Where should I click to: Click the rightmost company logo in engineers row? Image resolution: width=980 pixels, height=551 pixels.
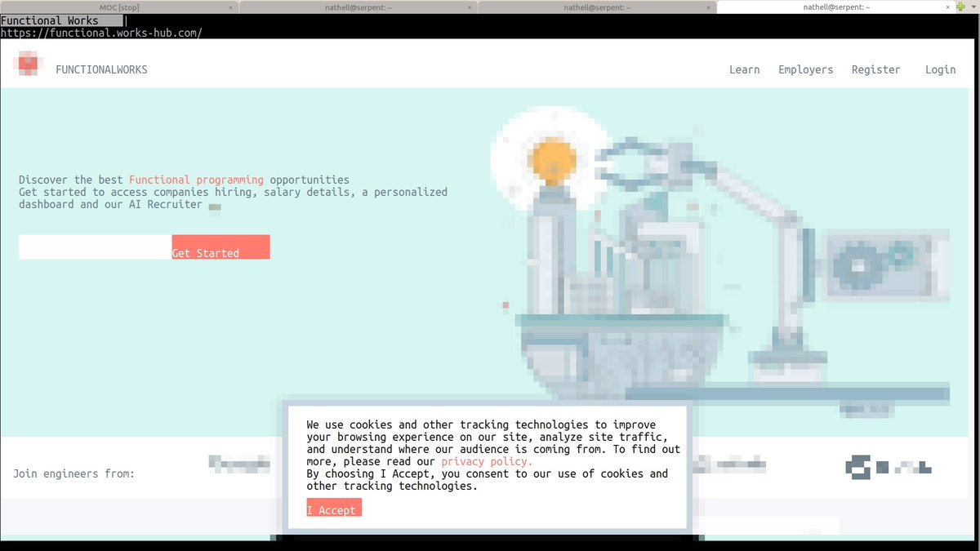(889, 467)
